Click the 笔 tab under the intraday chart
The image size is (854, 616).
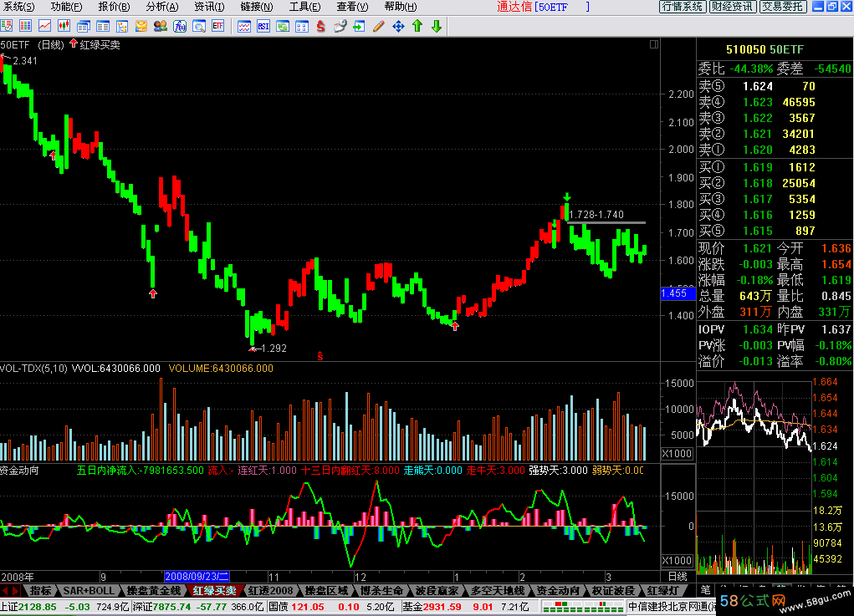click(x=705, y=590)
